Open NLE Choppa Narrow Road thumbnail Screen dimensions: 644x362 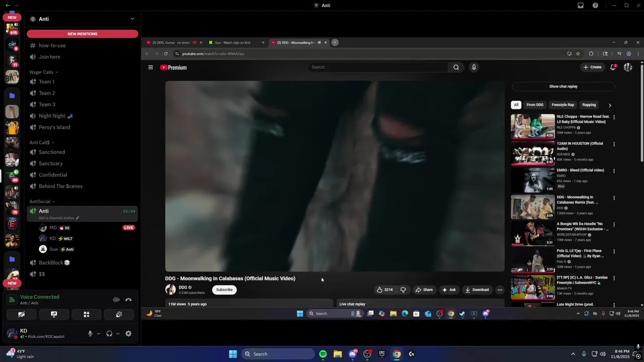(533, 126)
